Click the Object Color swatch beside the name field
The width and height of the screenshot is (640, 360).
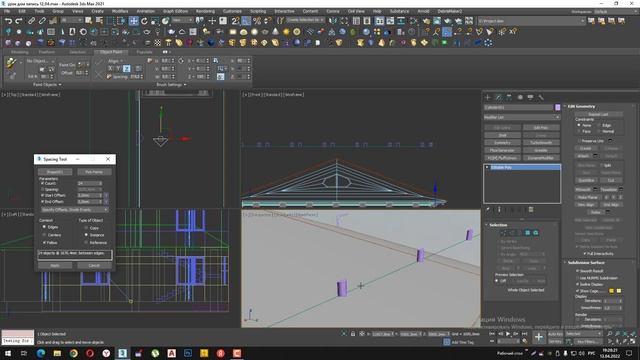(x=557, y=107)
